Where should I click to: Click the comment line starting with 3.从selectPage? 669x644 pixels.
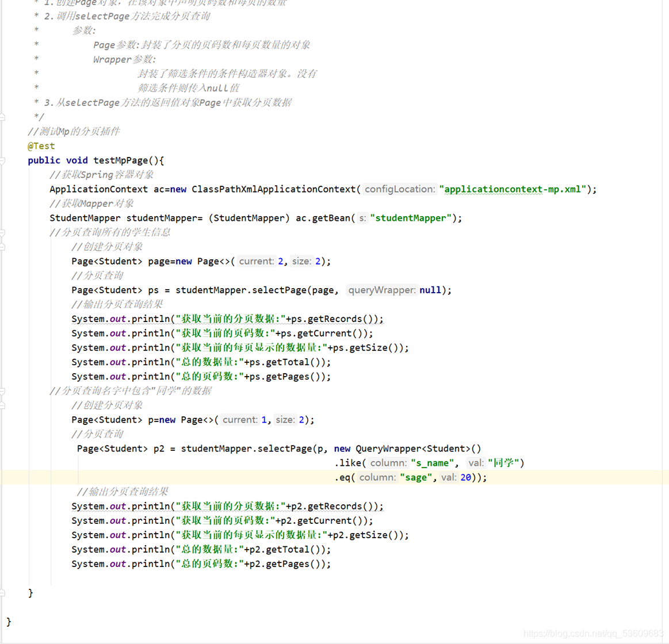tap(167, 103)
